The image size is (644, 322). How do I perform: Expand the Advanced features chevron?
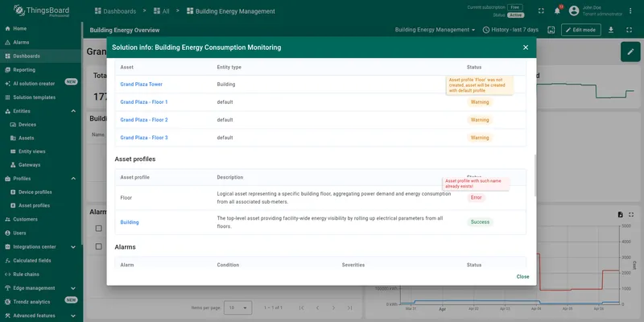click(x=73, y=316)
